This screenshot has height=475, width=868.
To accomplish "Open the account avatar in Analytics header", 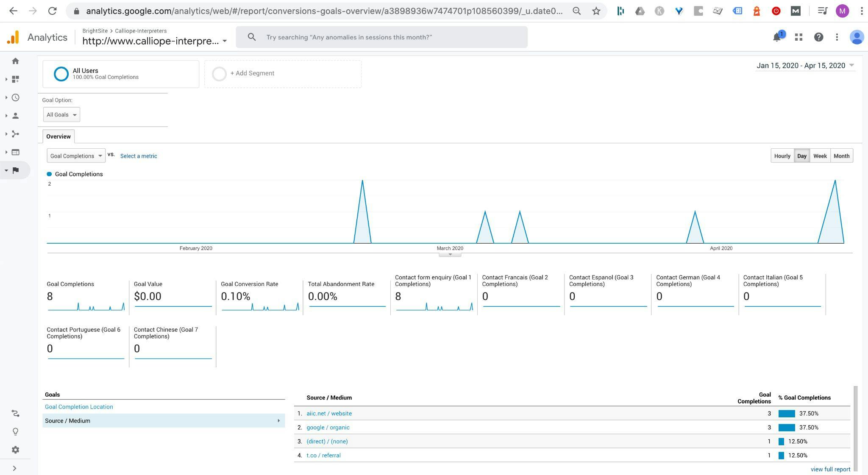I will point(857,37).
